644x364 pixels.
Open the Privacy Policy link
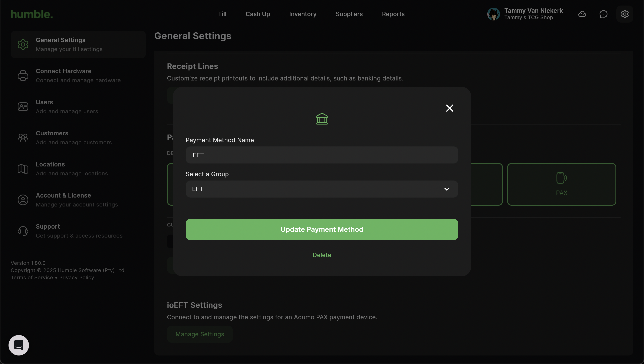pos(76,278)
